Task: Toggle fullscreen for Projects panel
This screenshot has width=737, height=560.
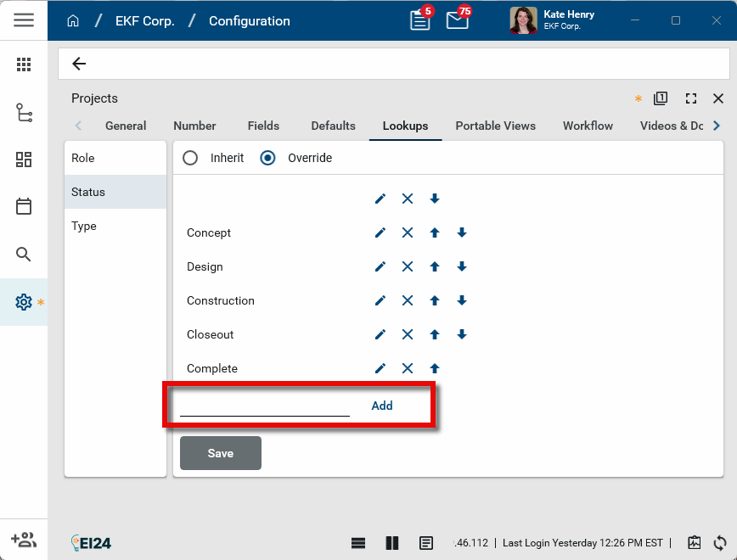Action: pyautogui.click(x=690, y=98)
